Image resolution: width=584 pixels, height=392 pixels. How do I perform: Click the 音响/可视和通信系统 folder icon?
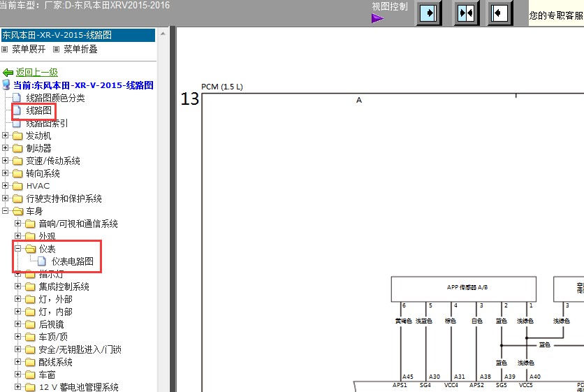click(x=30, y=224)
